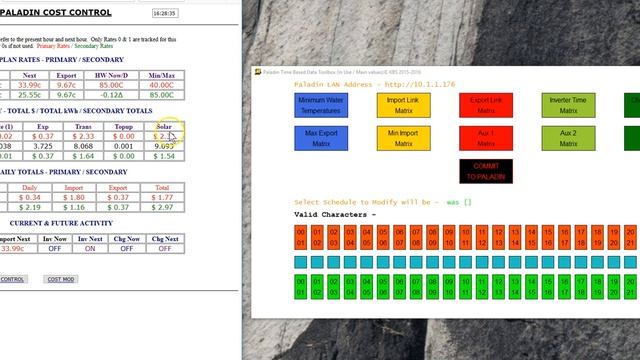
Task: Click the red Aux 1 Matrix button
Action: pos(486,138)
